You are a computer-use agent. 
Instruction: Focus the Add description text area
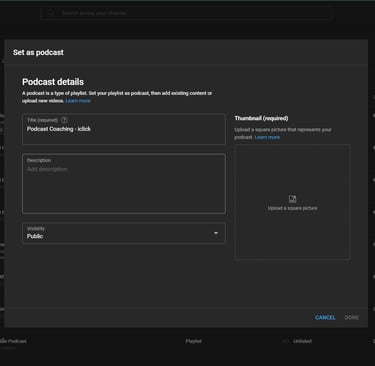pyautogui.click(x=124, y=184)
